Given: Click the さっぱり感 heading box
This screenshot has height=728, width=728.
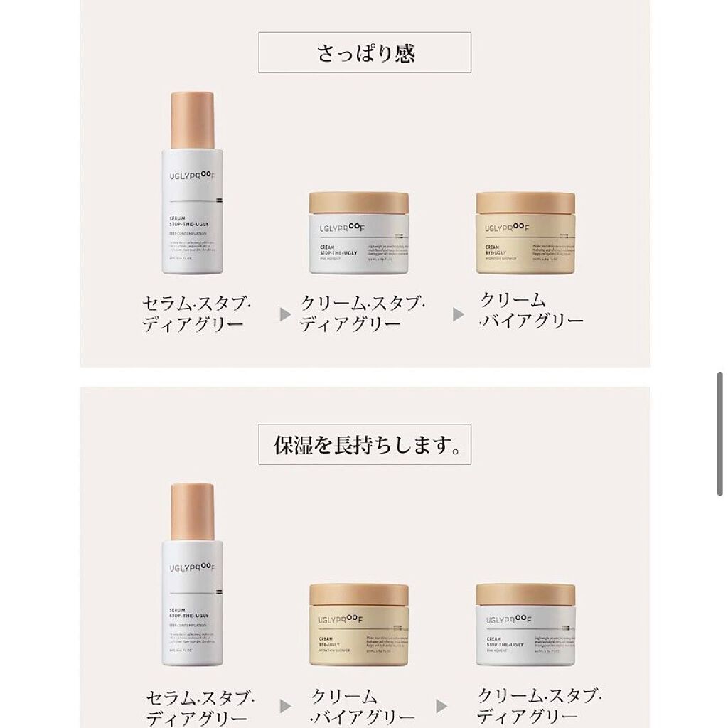Looking at the screenshot, I should pyautogui.click(x=365, y=53).
